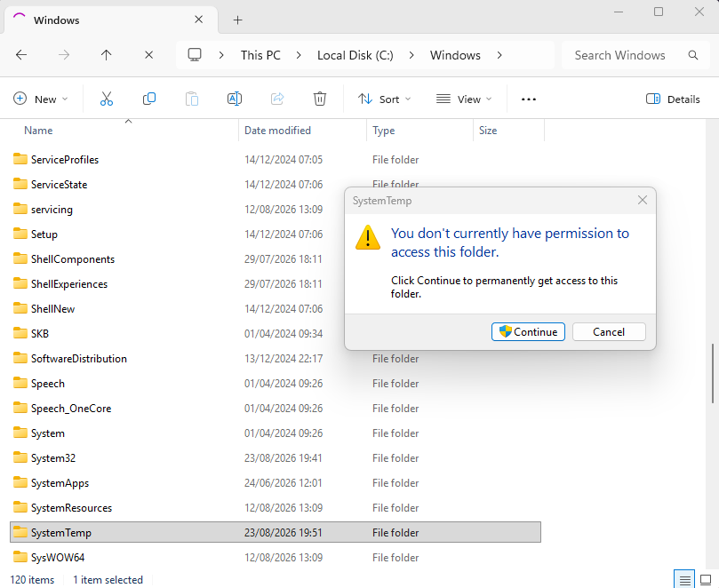The image size is (719, 588).
Task: Select the ShellComponents folder name
Action: [x=73, y=258]
